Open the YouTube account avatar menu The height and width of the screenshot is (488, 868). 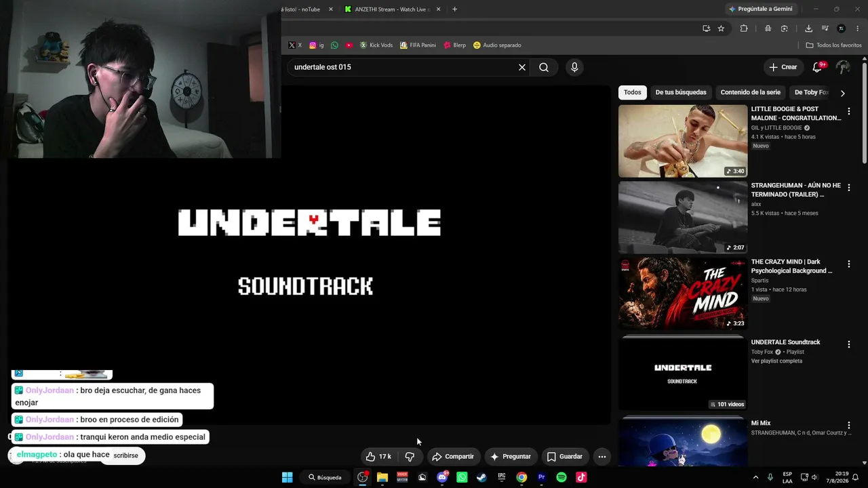click(x=843, y=67)
